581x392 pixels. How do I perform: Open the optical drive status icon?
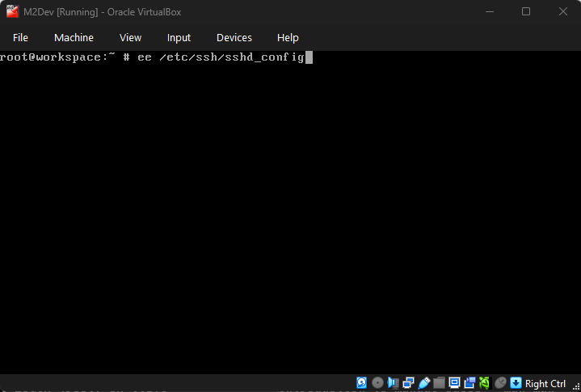pos(377,383)
